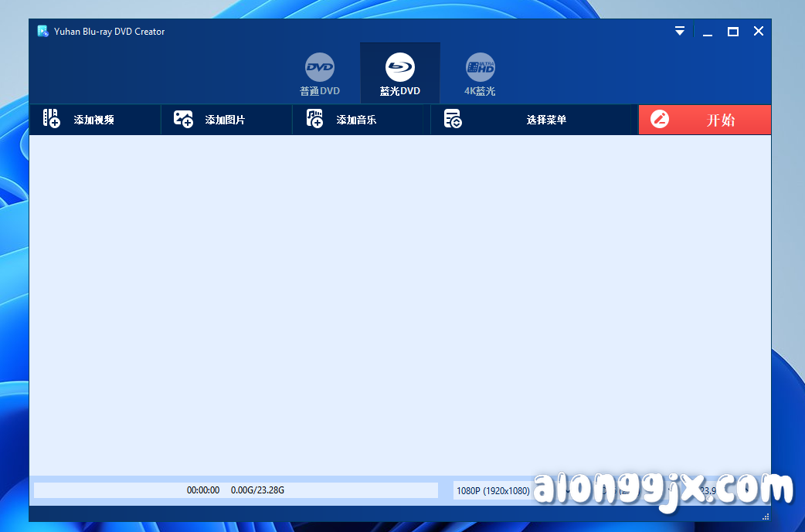805x532 pixels.
Task: Click the Add Music (添加音乐) icon
Action: 314,119
